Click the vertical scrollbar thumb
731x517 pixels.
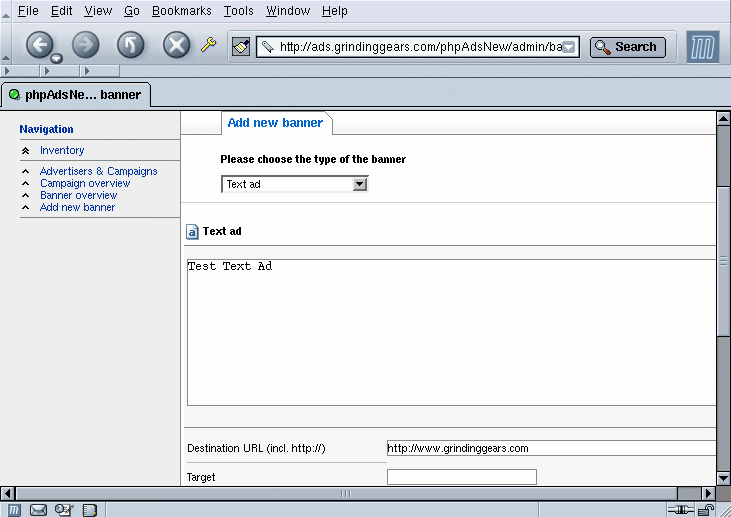[724, 261]
